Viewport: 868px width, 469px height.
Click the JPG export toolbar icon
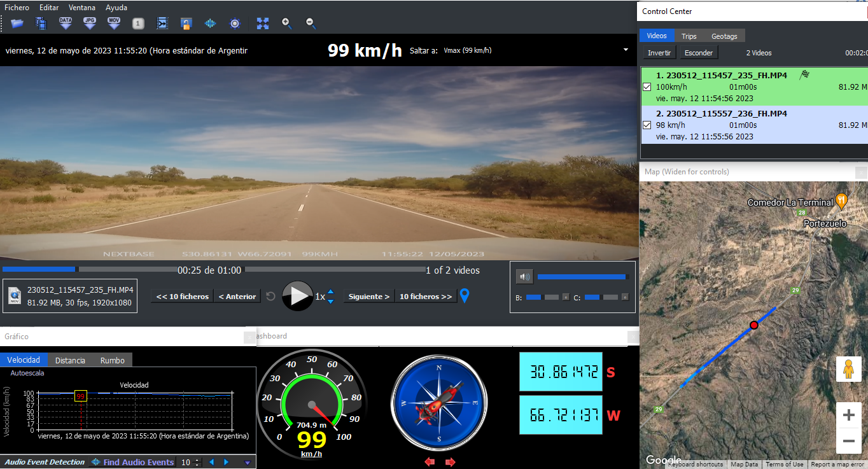pos(90,24)
